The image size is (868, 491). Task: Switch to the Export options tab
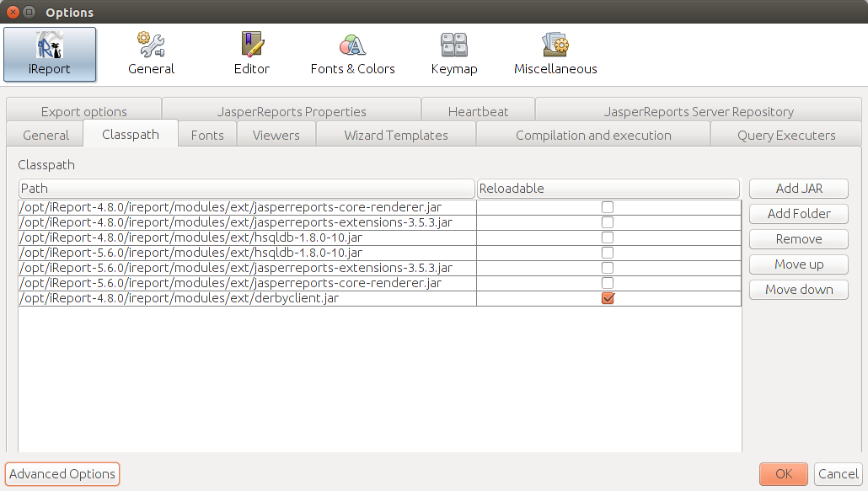coord(84,111)
